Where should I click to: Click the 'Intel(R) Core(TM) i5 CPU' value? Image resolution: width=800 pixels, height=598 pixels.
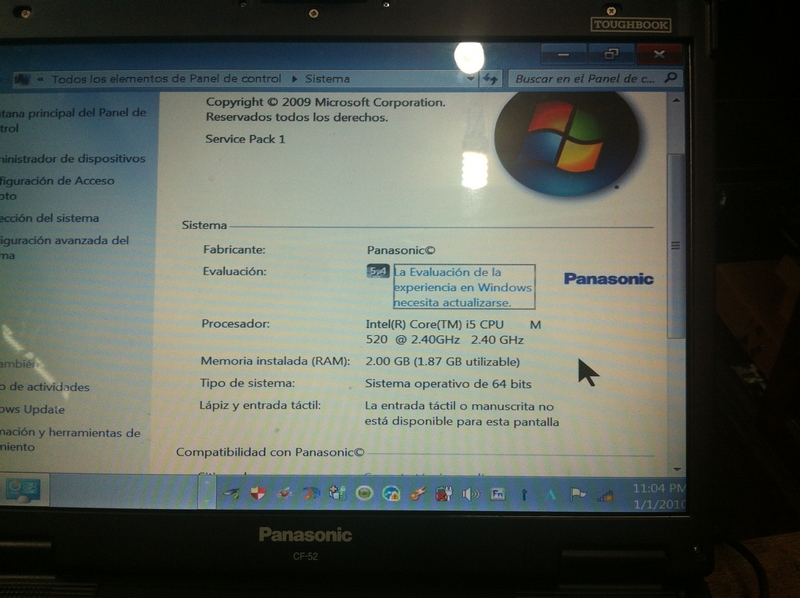tap(435, 325)
